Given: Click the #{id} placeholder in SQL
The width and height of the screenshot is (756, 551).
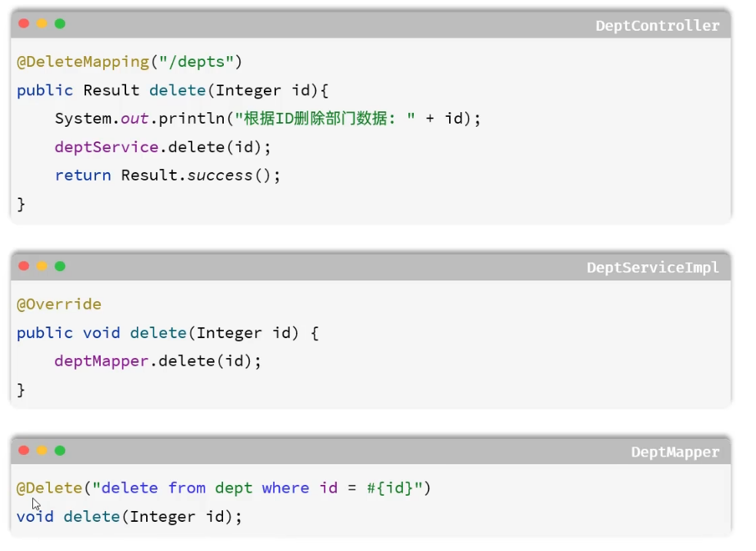Looking at the screenshot, I should [x=390, y=489].
